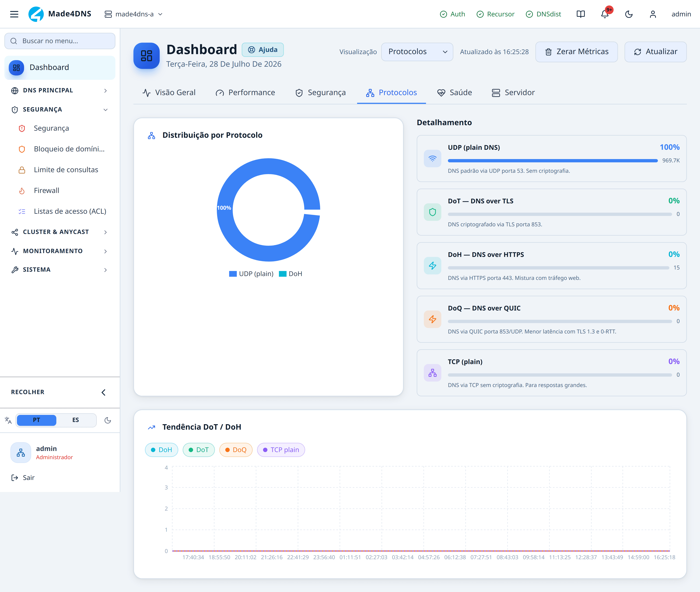The width and height of the screenshot is (700, 592).
Task: Click the DoQ orange lightning icon
Action: click(432, 319)
